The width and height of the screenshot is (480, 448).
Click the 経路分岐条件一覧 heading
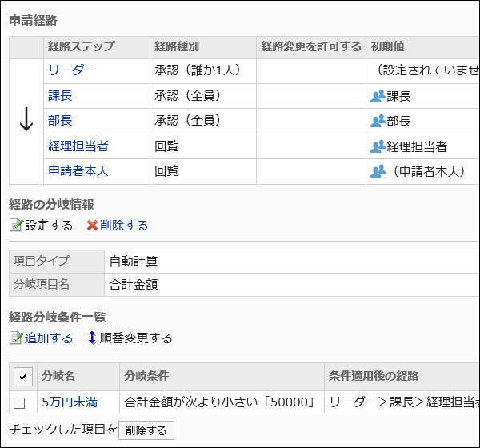pos(58,318)
